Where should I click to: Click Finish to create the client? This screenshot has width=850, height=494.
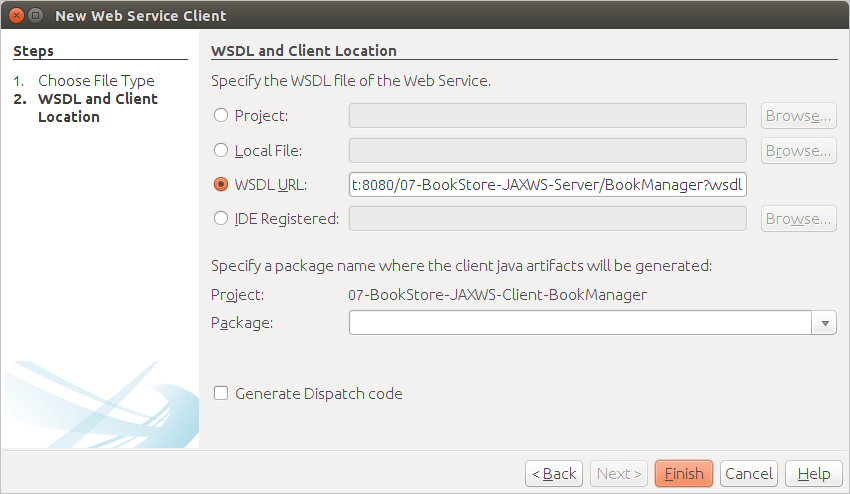(684, 474)
